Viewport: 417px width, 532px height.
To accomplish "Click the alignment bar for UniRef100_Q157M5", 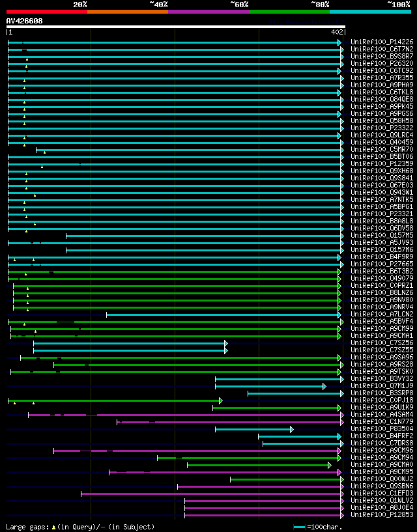I will [205, 236].
